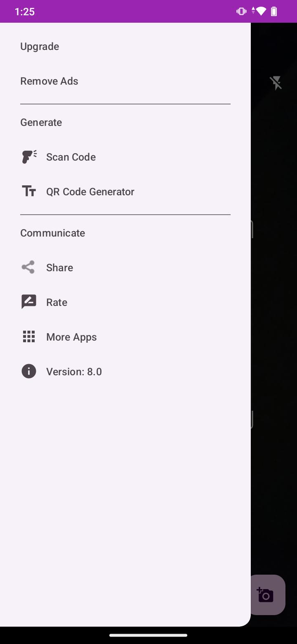297x644 pixels.
Task: Open the More Apps label
Action: point(71,337)
